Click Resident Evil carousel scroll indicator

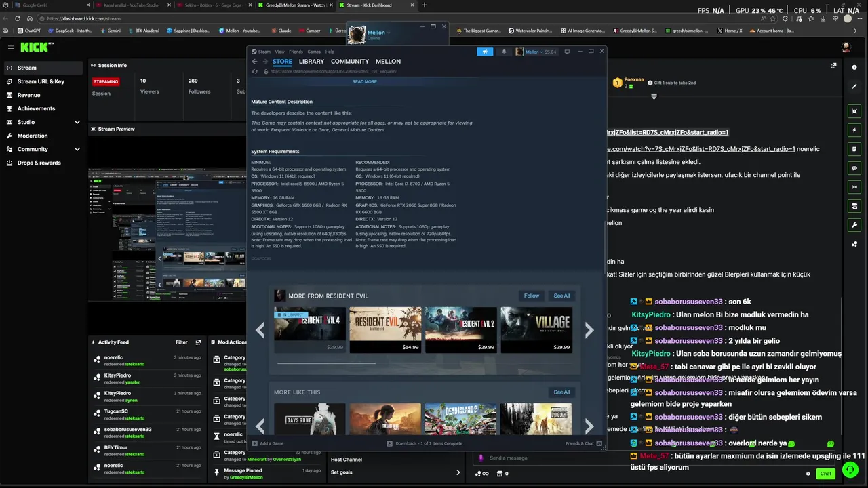pos(326,363)
